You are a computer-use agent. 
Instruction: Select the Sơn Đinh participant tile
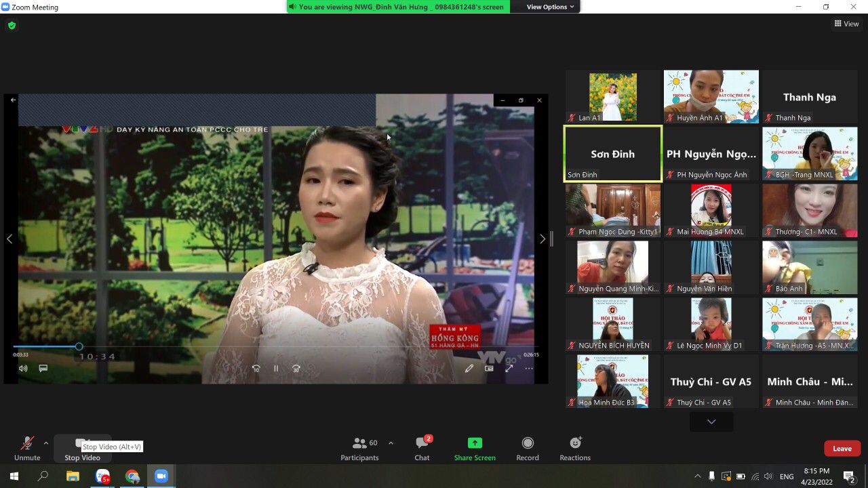[x=612, y=154]
